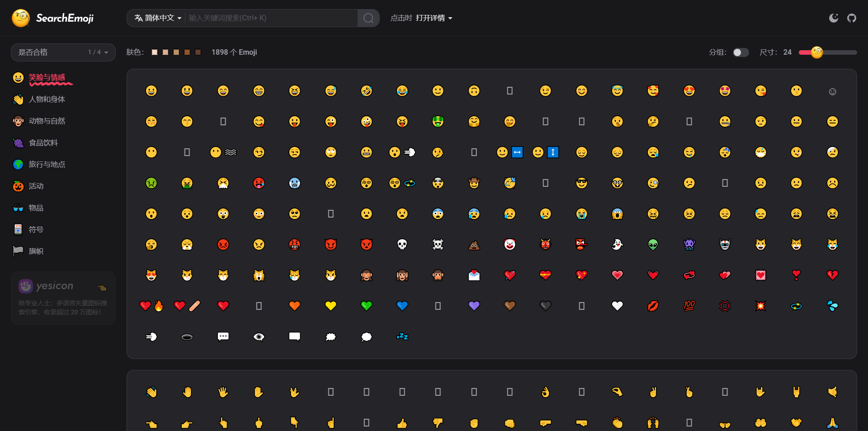Choose the green alien emoji
Image resolution: width=868 pixels, height=431 pixels.
(653, 245)
